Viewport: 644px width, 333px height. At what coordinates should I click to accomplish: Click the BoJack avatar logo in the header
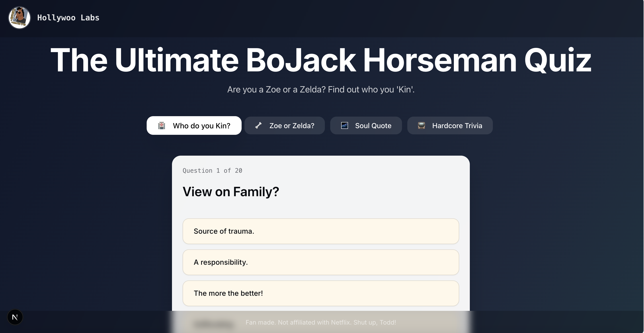tap(19, 18)
